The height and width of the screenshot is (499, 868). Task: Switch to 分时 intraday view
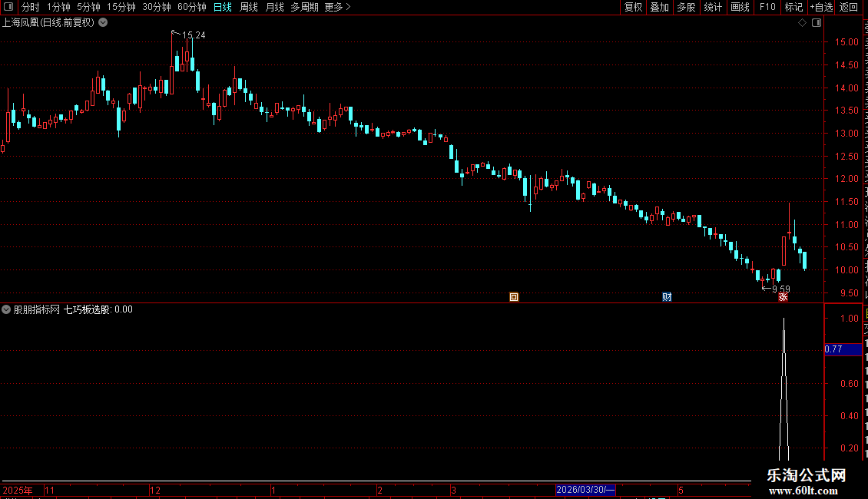point(31,7)
